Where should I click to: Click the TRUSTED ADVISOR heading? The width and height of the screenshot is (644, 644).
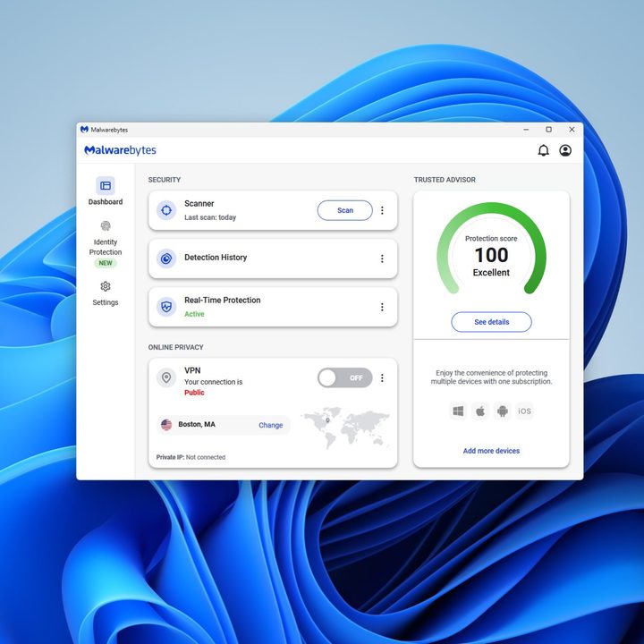click(445, 180)
